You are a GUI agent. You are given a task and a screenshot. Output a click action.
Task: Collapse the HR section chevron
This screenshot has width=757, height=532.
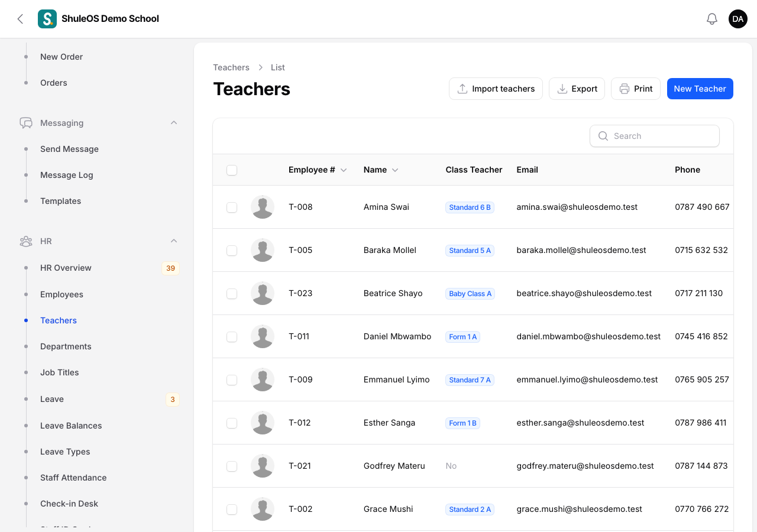click(x=174, y=241)
